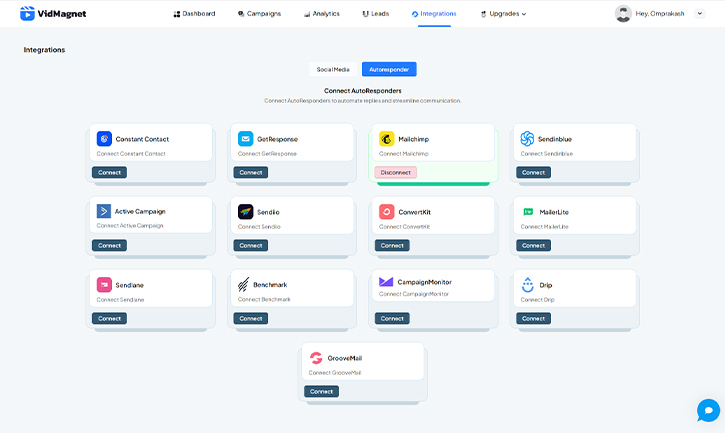Connect GrooveMail
The image size is (725, 433).
321,391
